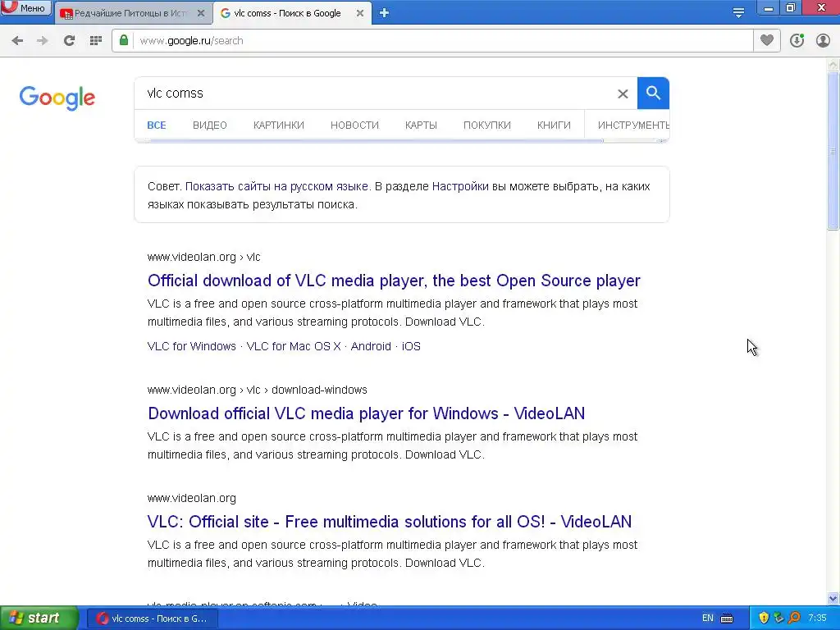Viewport: 840px width, 630px height.
Task: Click www.videolan.org › vlc › download-windows URL text
Action: (x=257, y=390)
